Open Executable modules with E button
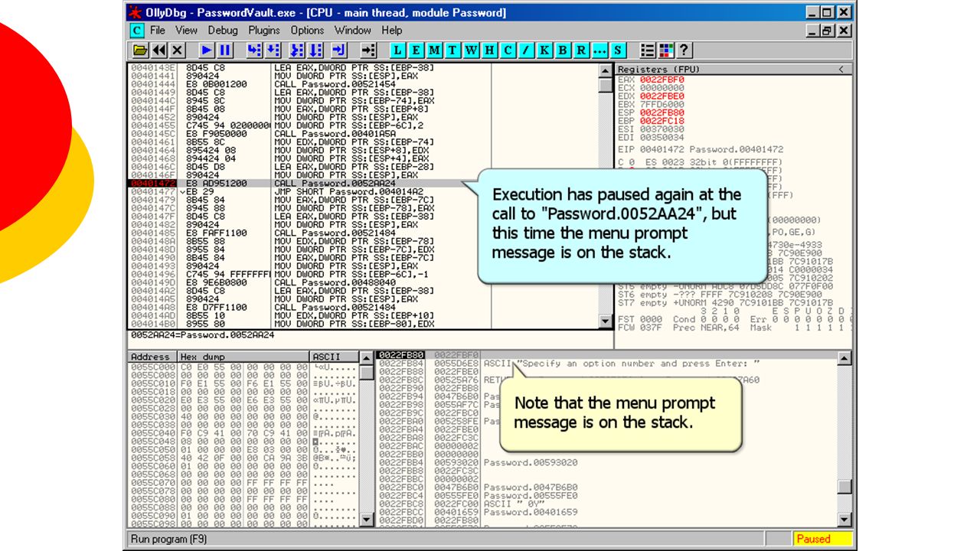This screenshot has height=551, width=980. pos(416,51)
